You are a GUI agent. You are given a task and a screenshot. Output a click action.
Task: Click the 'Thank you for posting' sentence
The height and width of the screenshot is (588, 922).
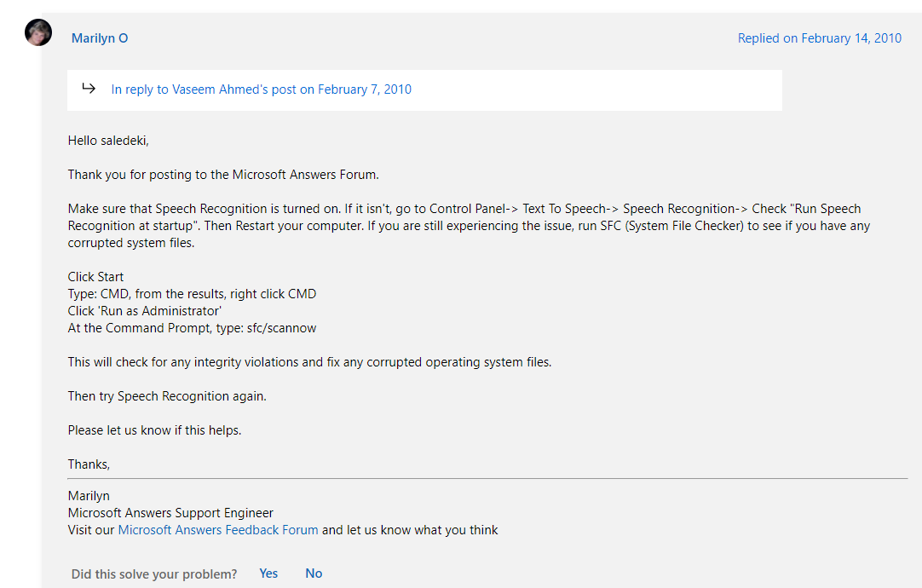(223, 175)
